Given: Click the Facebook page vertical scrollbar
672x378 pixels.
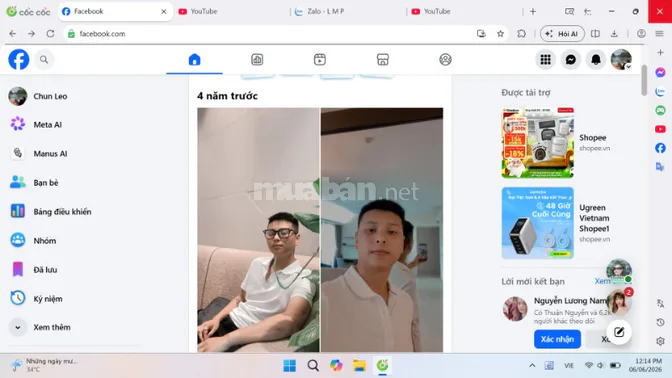Looking at the screenshot, I should 644,80.
